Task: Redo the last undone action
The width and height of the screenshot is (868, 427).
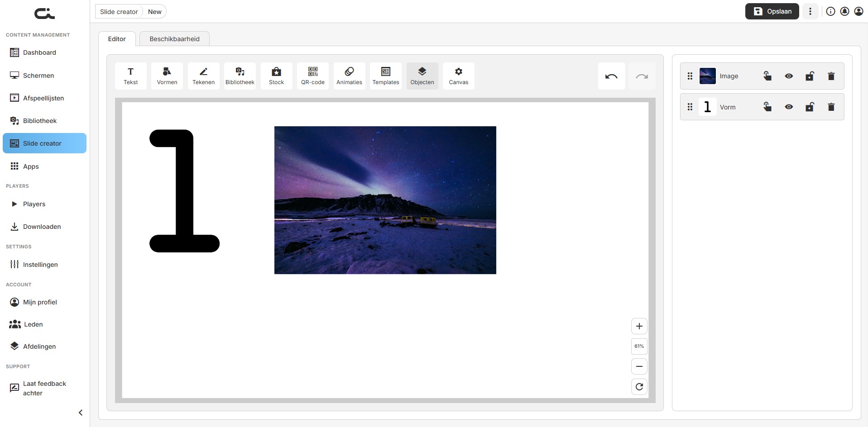Action: [642, 76]
